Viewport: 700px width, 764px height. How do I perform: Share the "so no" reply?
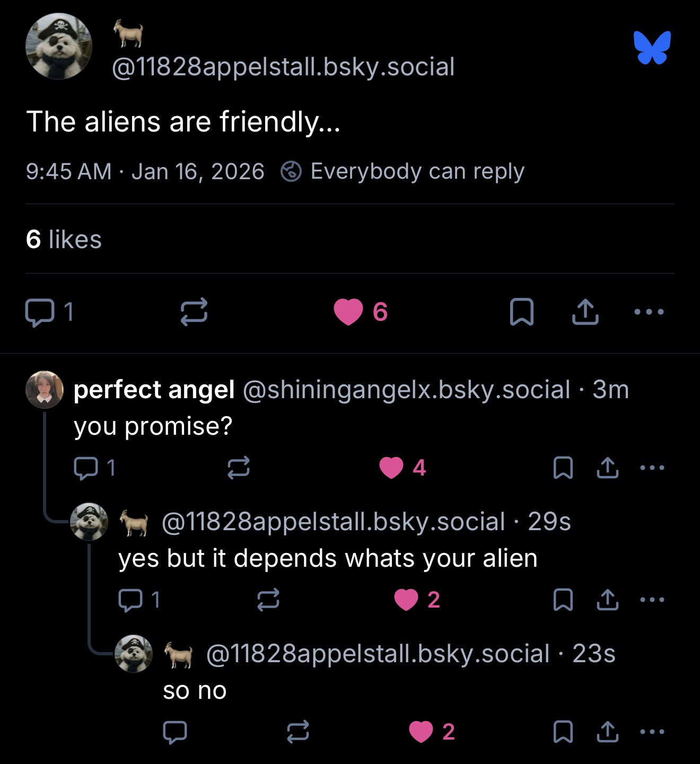tap(607, 732)
